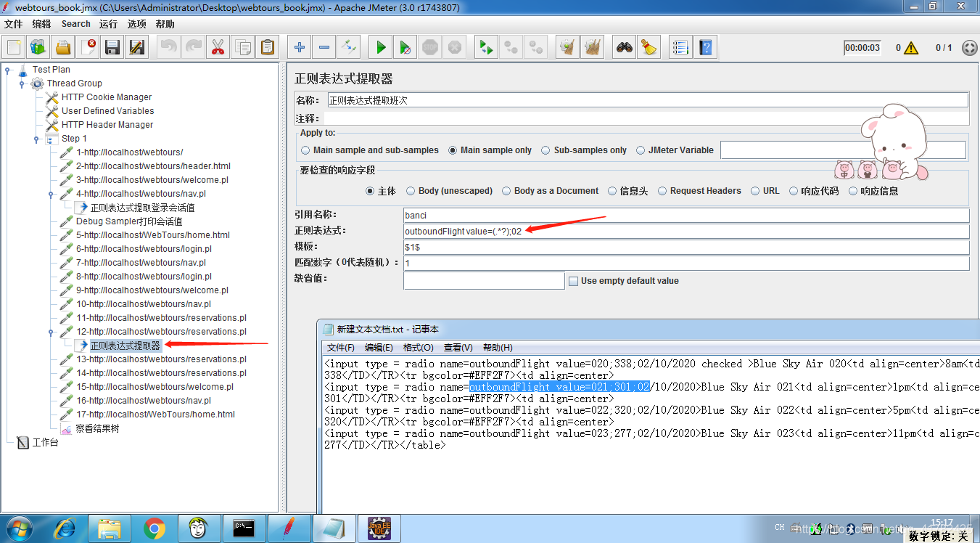Screen dimensions: 980x543
Task: Open the 帮助 menu in JMeter
Action: [165, 24]
